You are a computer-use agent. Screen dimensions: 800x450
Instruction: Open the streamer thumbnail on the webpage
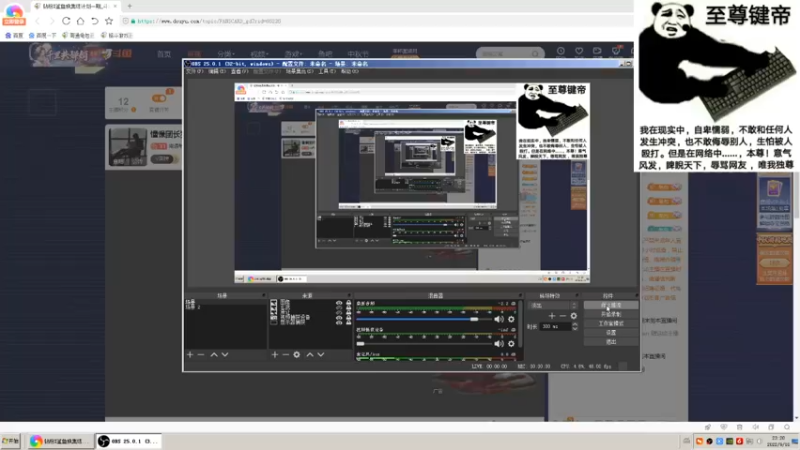pyautogui.click(x=128, y=147)
